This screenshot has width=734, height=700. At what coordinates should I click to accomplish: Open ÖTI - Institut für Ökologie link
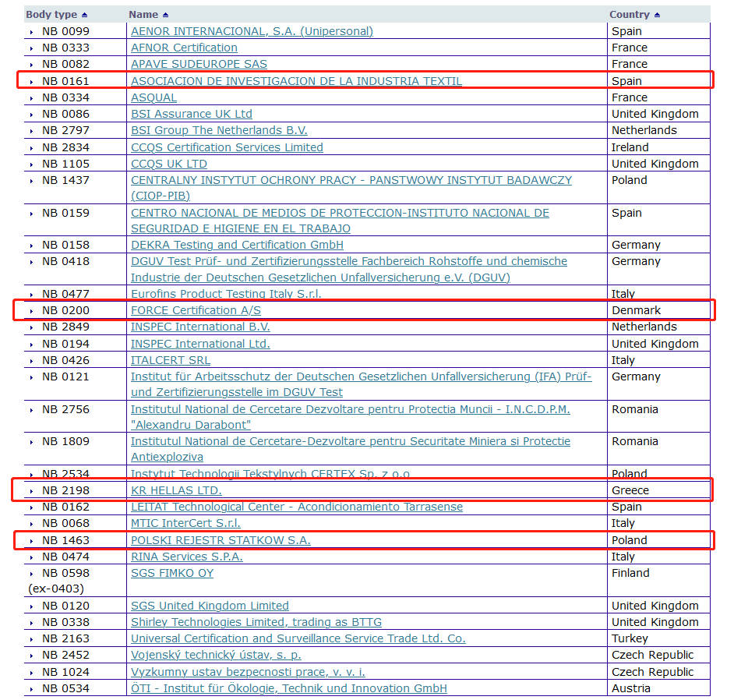click(289, 689)
